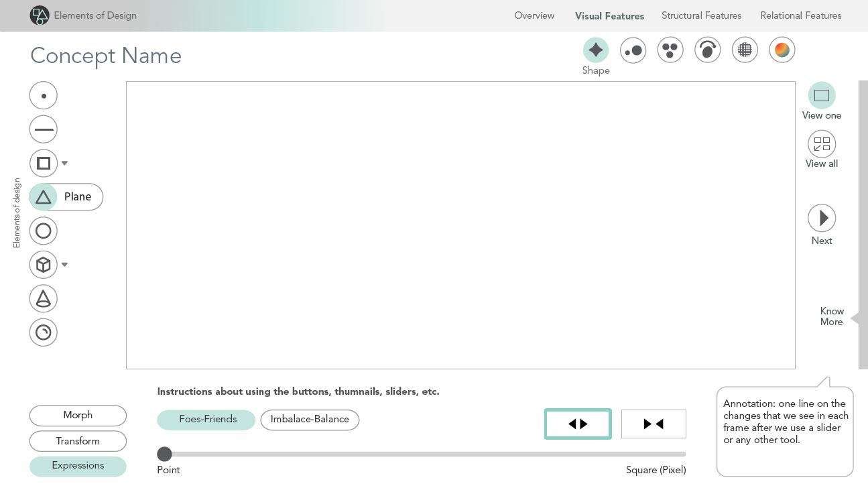Expand the square element dropdown arrow

(x=65, y=163)
